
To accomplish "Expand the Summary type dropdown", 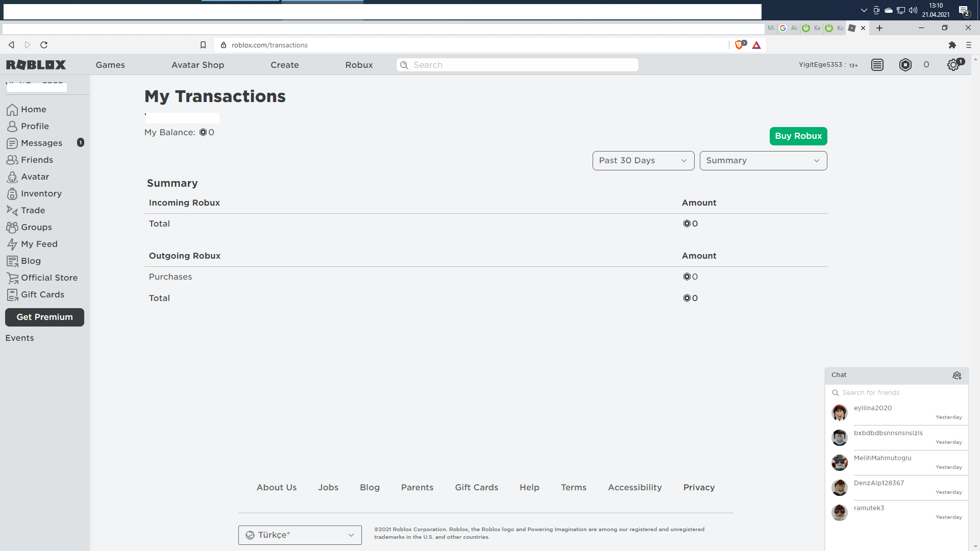I will tap(763, 161).
